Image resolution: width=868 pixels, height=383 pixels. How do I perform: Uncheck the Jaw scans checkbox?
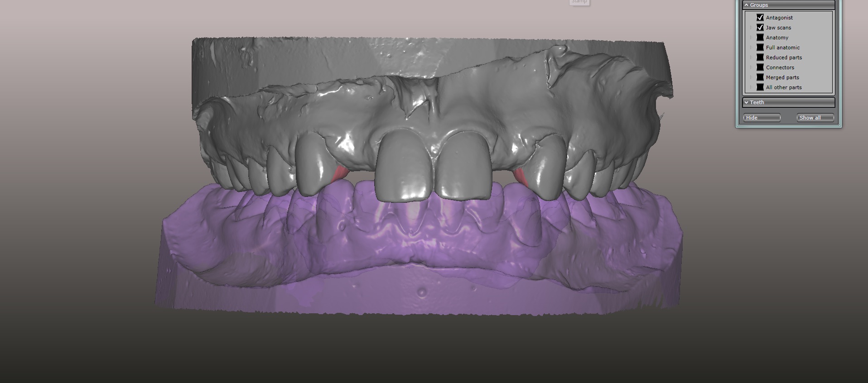click(760, 28)
